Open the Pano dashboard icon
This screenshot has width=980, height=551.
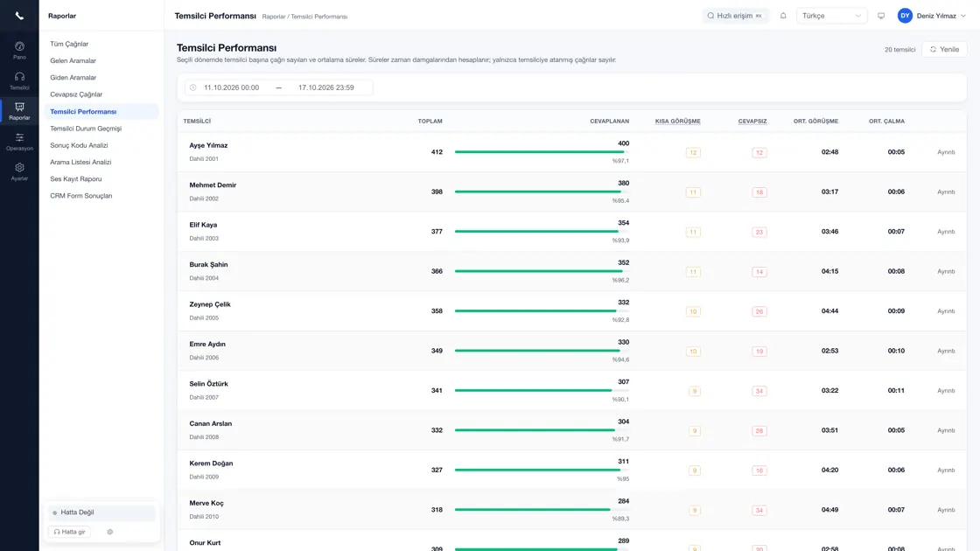19,50
